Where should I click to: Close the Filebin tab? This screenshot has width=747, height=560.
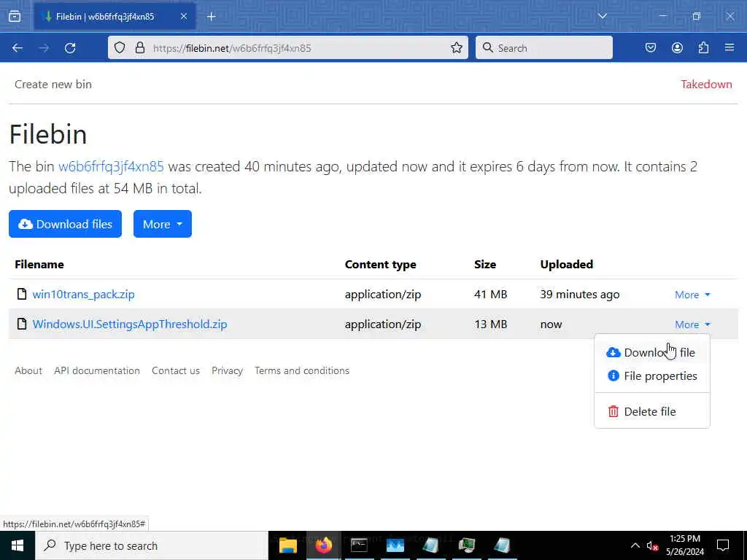[183, 17]
